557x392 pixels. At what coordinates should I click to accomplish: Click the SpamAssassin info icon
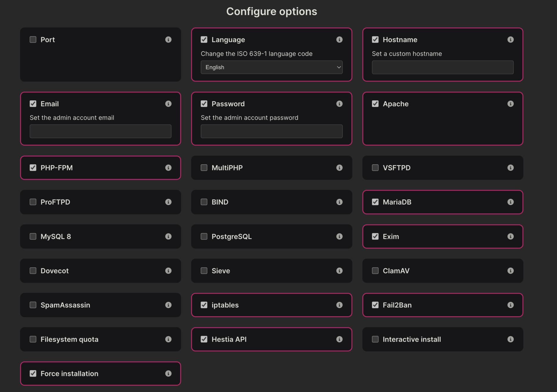pyautogui.click(x=168, y=305)
